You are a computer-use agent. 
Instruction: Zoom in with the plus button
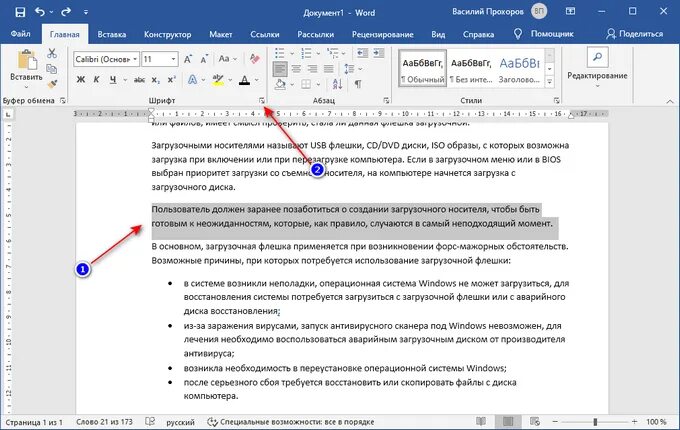tap(634, 421)
